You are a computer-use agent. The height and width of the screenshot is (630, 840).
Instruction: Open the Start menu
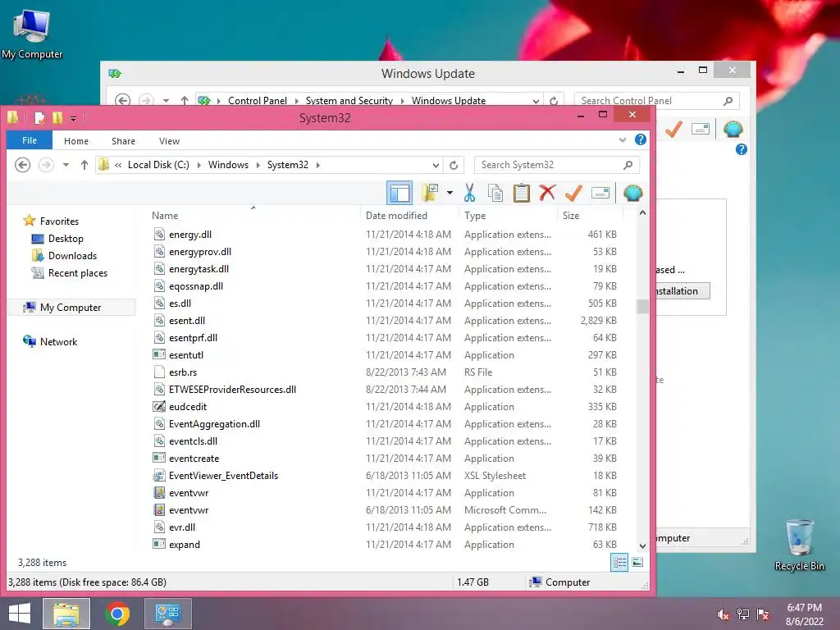point(20,614)
